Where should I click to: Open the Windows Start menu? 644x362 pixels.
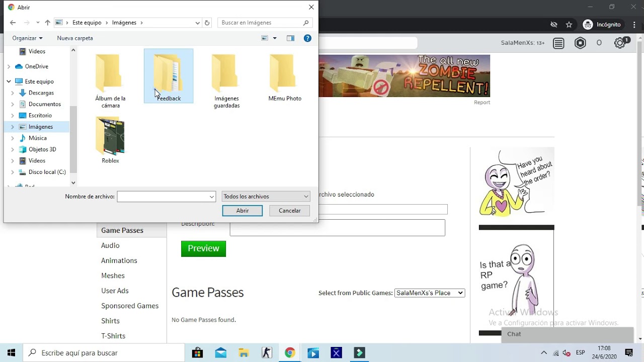[x=11, y=353]
